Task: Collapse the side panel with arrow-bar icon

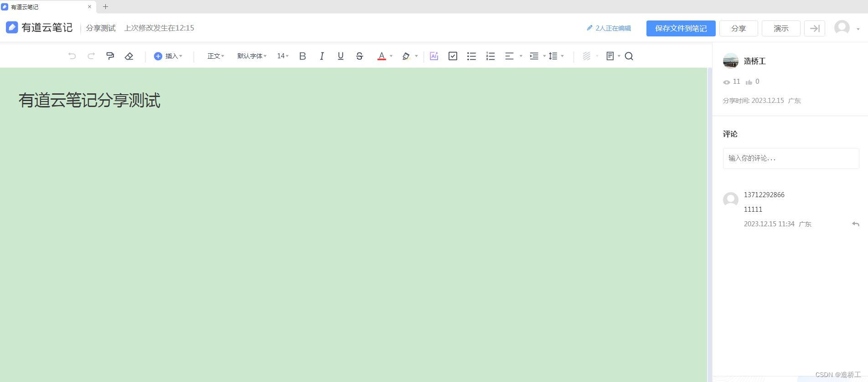Action: point(815,28)
